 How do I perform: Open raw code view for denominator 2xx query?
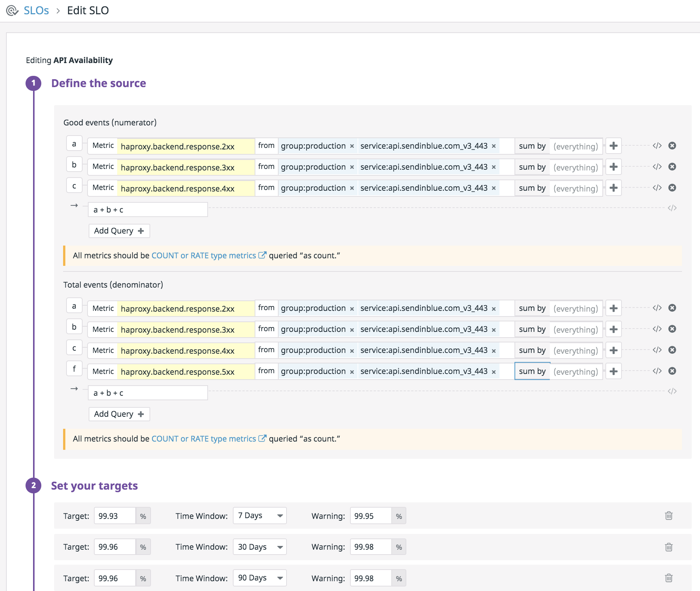(x=657, y=308)
